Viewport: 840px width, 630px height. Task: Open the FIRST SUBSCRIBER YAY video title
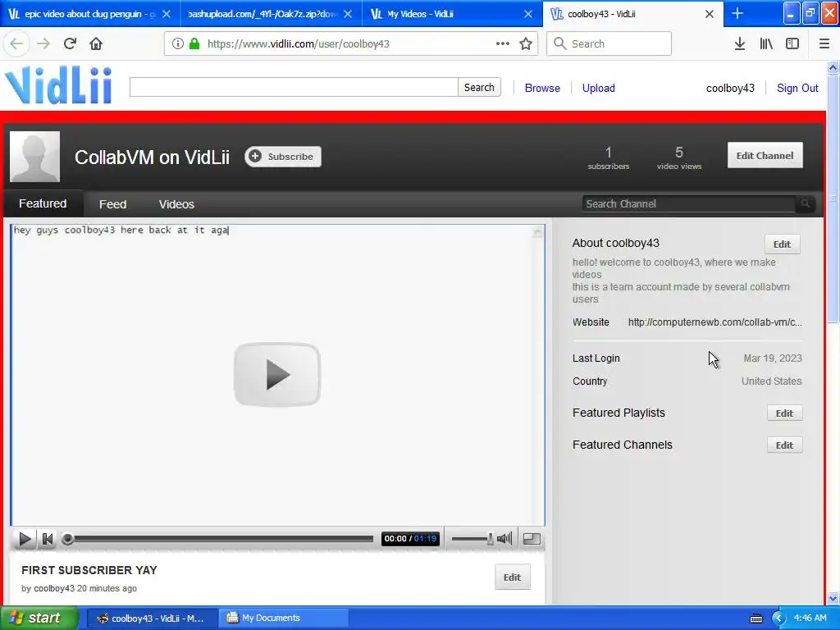pos(89,570)
